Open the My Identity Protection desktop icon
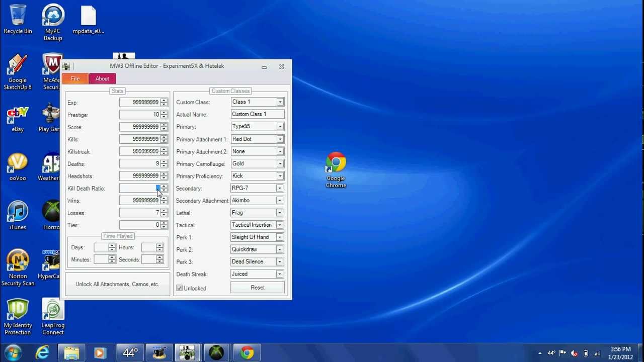 (x=18, y=317)
